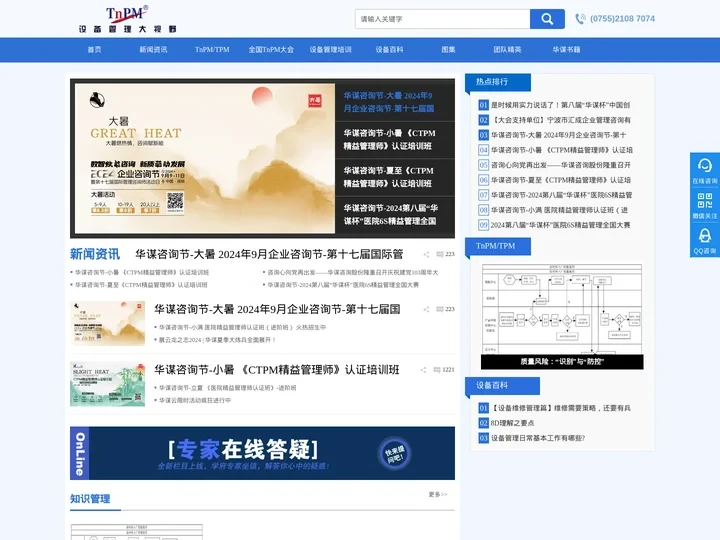Open ranking item 【大会支持单位】宁波市汇成
The image size is (720, 540).
point(561,120)
